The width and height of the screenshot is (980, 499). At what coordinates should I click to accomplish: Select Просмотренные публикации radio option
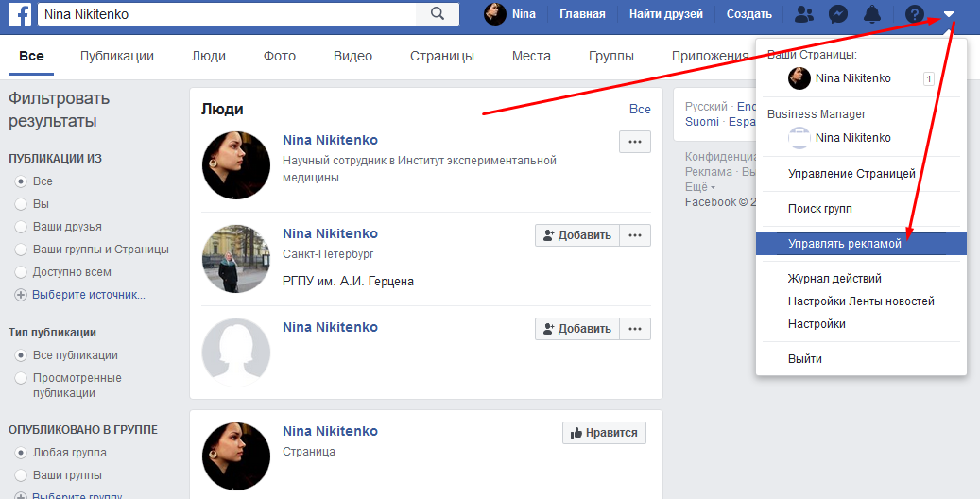click(21, 378)
